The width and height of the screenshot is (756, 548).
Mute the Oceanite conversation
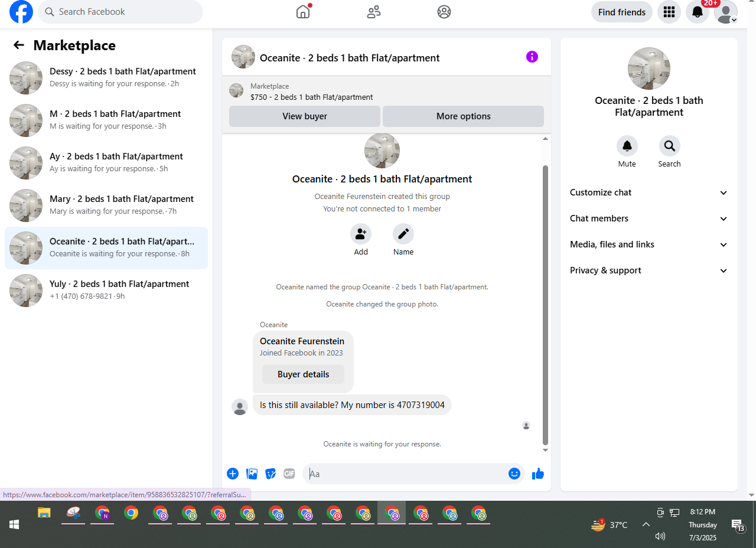pos(627,146)
